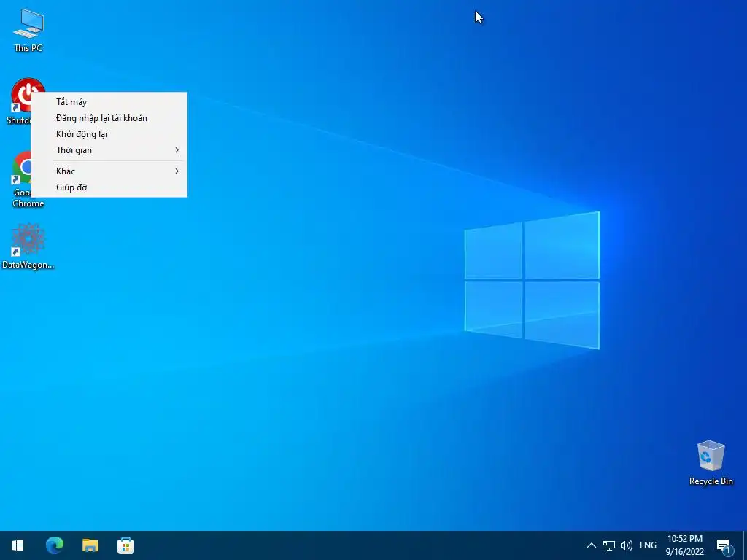Open the network status tray icon
This screenshot has width=747, height=560.
pyautogui.click(x=609, y=545)
